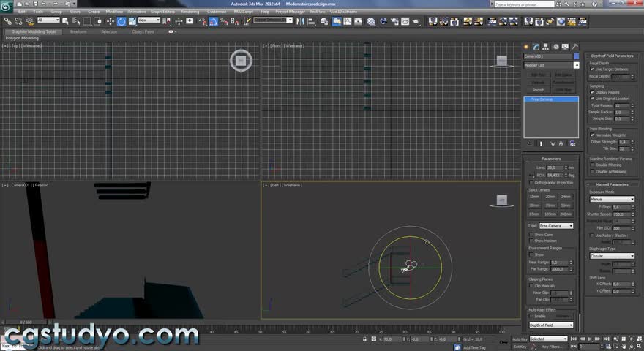Toggle the Angle Snap button
Screen dimensions: 644x351
(213, 21)
